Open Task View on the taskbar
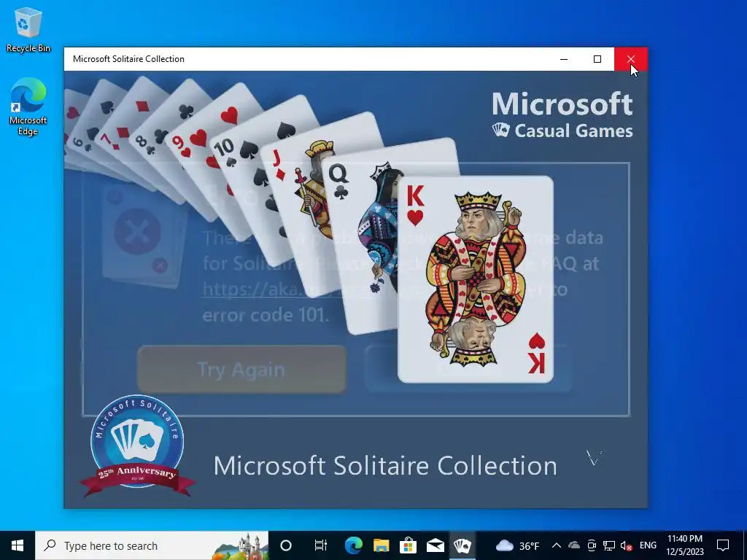This screenshot has width=747, height=560. tap(320, 545)
